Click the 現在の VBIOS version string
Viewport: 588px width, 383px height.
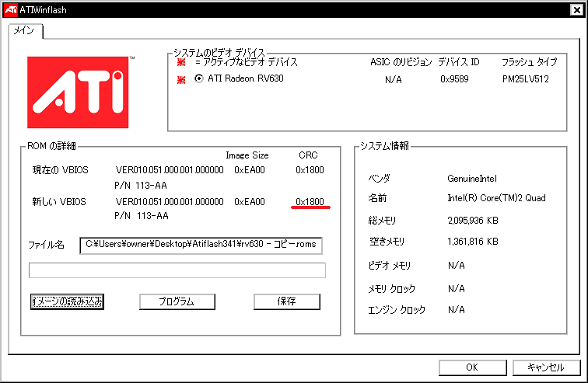point(170,170)
